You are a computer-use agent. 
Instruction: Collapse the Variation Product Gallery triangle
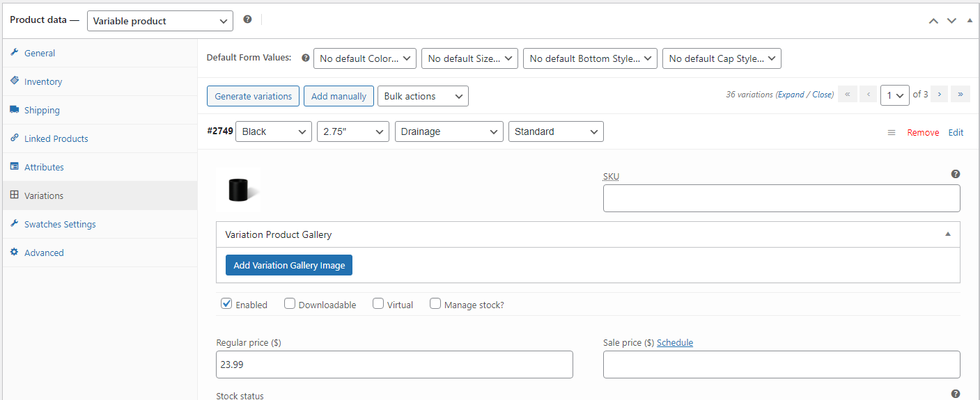click(948, 234)
